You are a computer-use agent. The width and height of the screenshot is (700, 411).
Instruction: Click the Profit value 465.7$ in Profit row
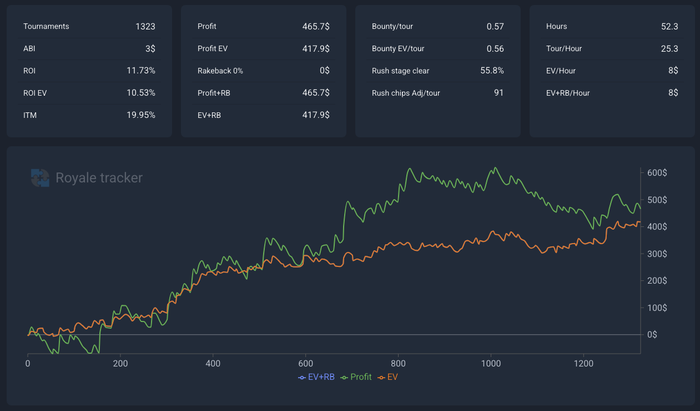pyautogui.click(x=316, y=26)
